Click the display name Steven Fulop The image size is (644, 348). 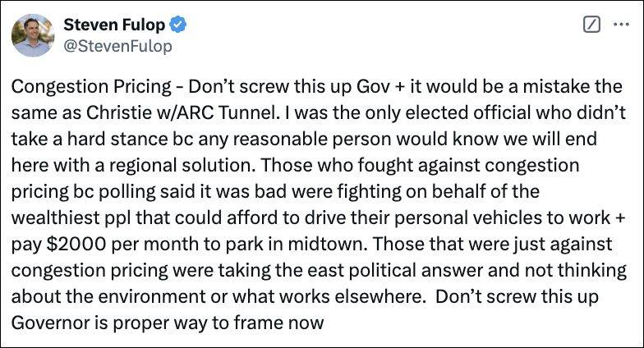(115, 25)
